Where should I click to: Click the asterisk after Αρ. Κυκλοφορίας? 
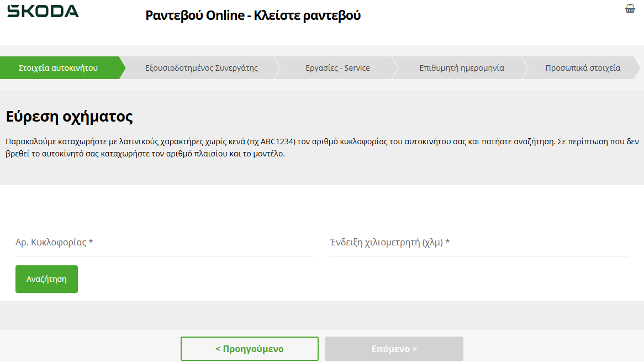[91, 242]
